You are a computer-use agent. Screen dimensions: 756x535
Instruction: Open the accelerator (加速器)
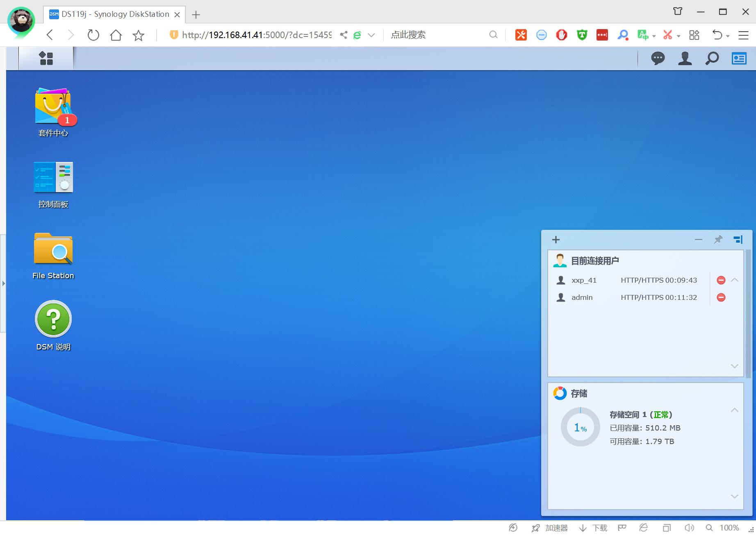pos(549,528)
